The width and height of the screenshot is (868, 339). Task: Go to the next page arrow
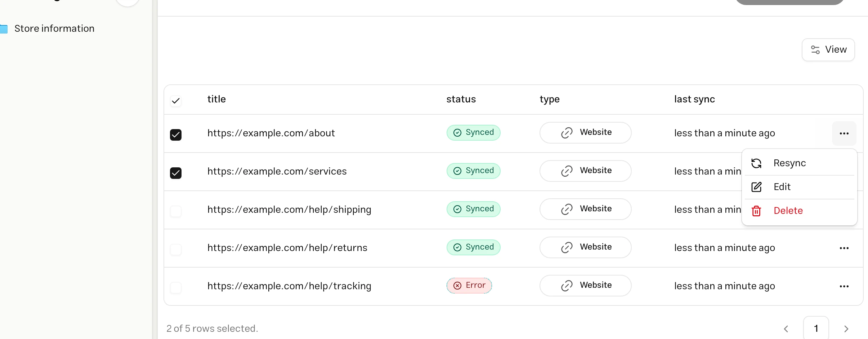pos(846,329)
